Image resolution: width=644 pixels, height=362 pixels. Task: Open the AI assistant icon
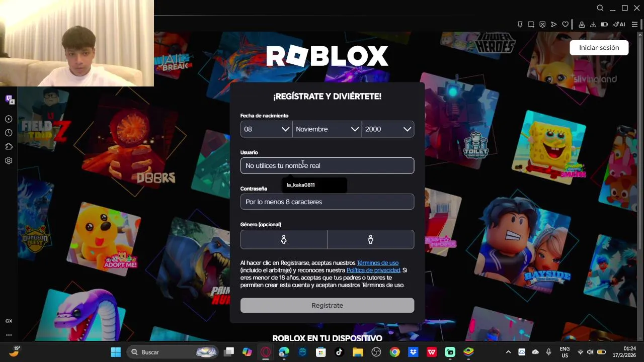point(619,24)
